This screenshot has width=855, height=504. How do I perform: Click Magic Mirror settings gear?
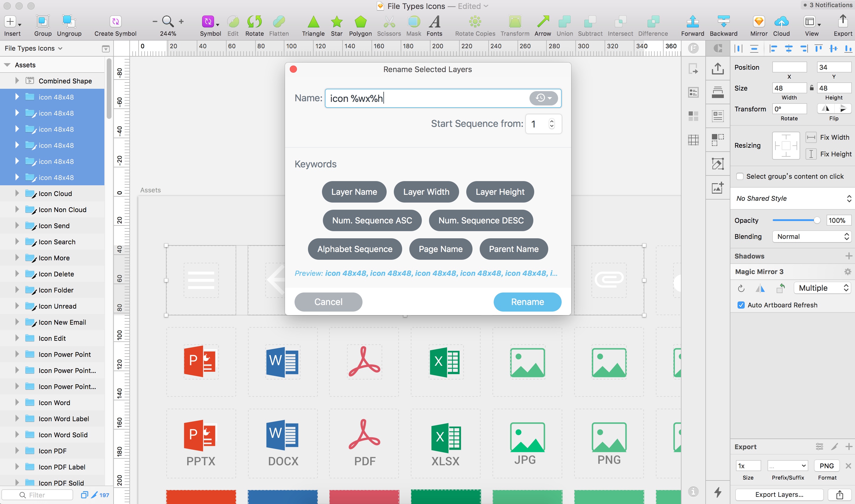[848, 272]
